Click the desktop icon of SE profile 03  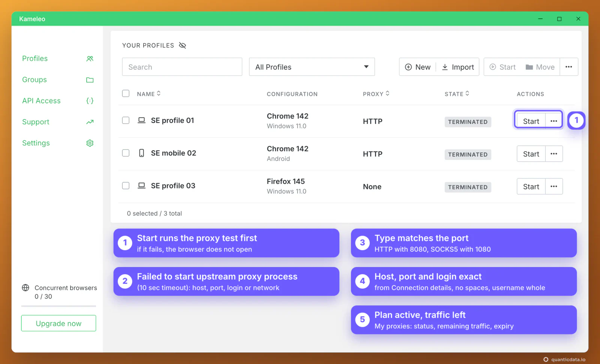coord(141,185)
